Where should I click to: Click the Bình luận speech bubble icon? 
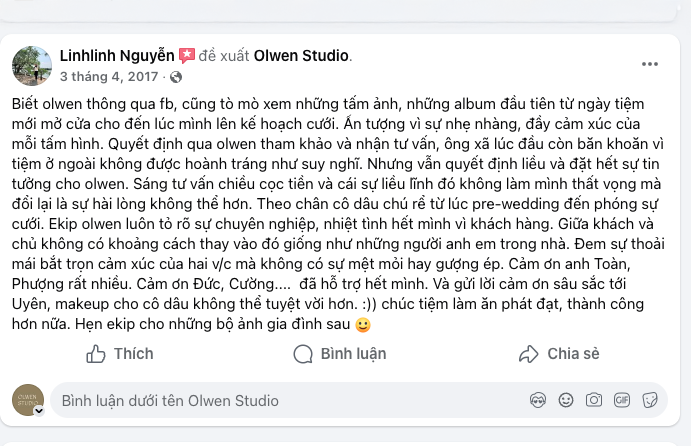[303, 354]
